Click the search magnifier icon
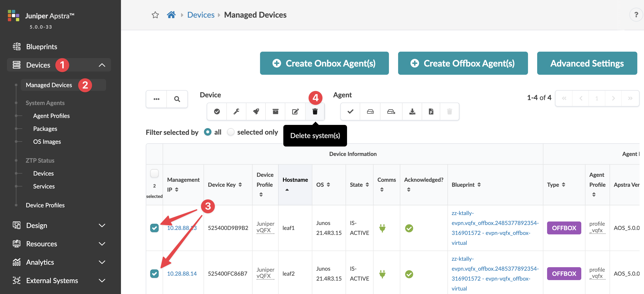The image size is (644, 294). (x=177, y=99)
